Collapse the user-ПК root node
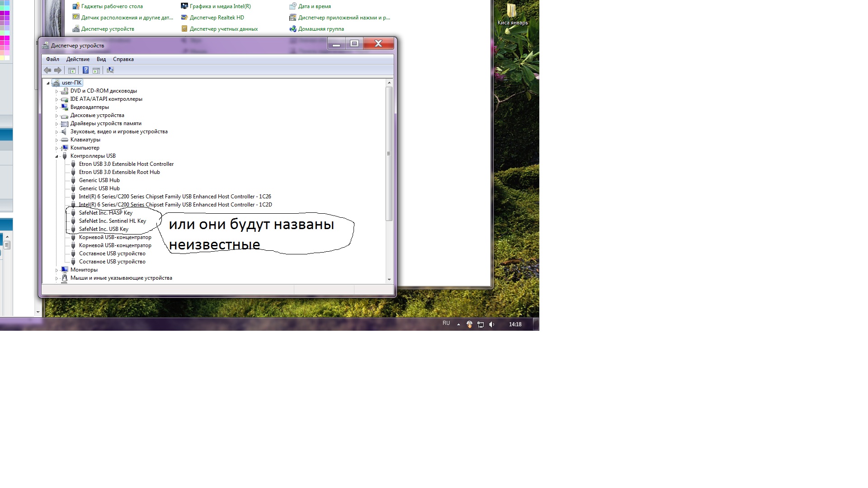This screenshot has height=488, width=868. coord(48,83)
